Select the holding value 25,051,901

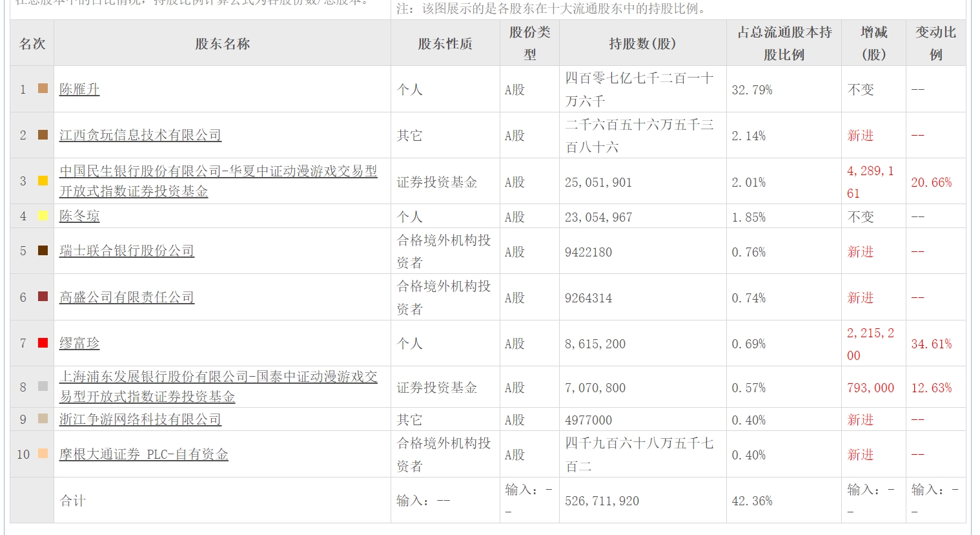click(598, 182)
